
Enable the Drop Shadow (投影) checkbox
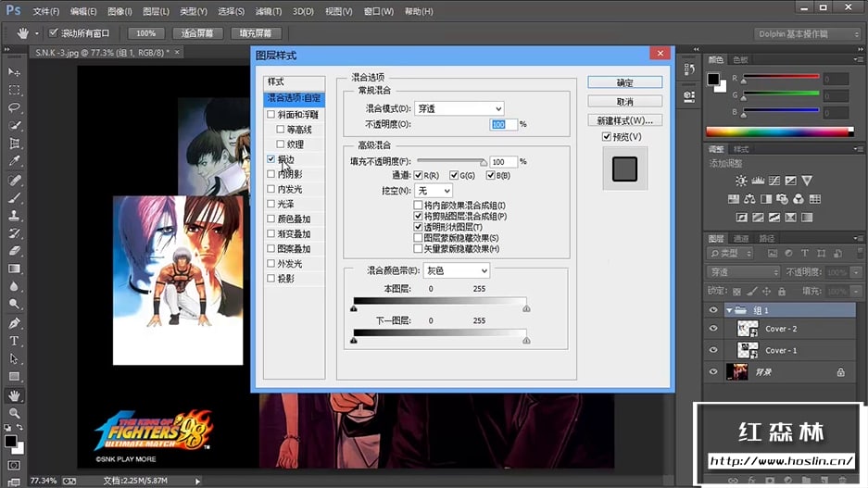270,279
